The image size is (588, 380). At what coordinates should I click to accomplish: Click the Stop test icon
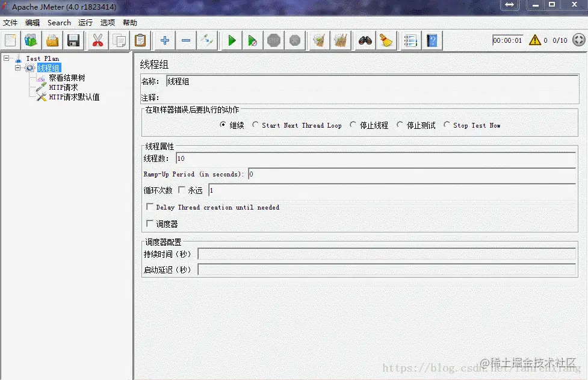[x=274, y=40]
